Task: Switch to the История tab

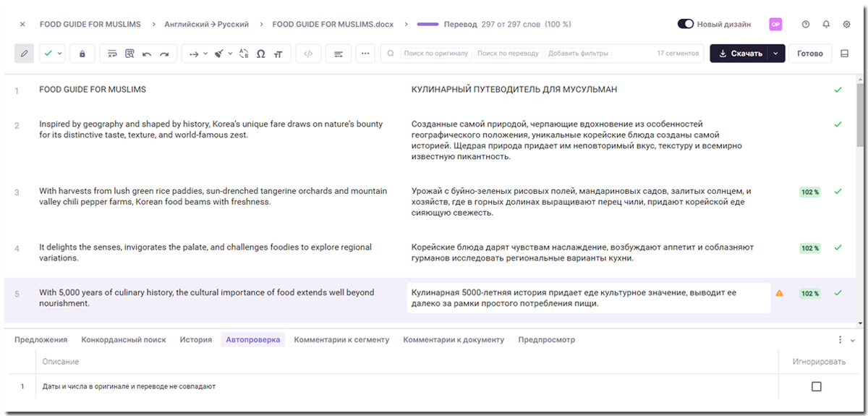Action: 195,339
